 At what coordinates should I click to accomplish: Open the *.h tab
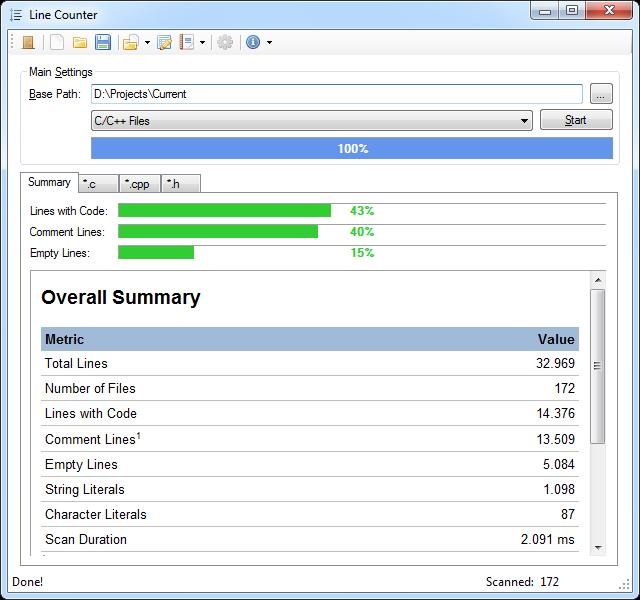(x=179, y=184)
